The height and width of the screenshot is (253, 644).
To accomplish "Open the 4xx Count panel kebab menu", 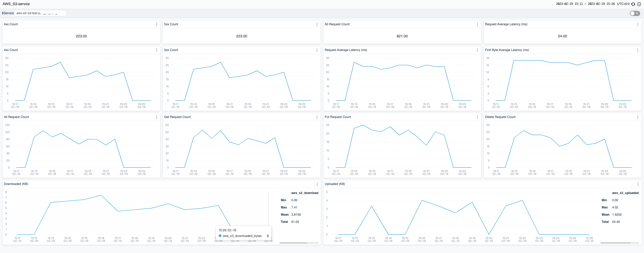I will coord(157,24).
